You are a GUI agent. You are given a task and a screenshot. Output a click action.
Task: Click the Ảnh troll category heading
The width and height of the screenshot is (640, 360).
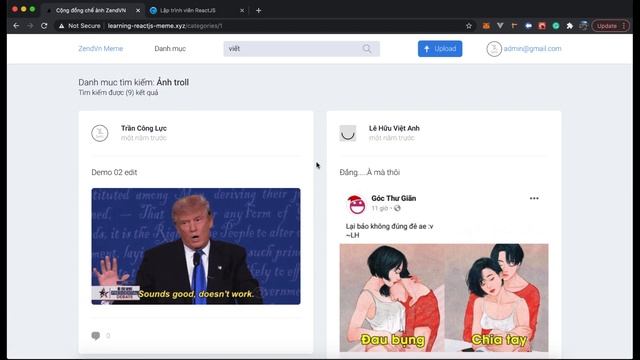[173, 82]
